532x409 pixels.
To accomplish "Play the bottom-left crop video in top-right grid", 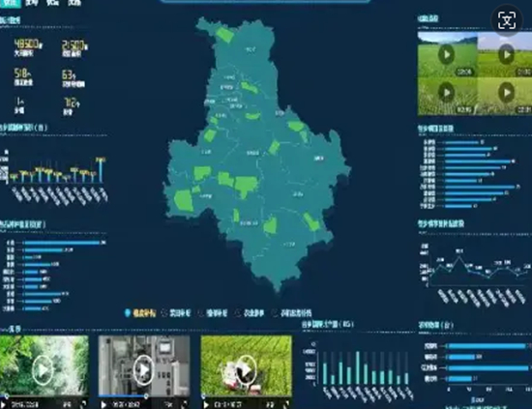I will 446,93.
